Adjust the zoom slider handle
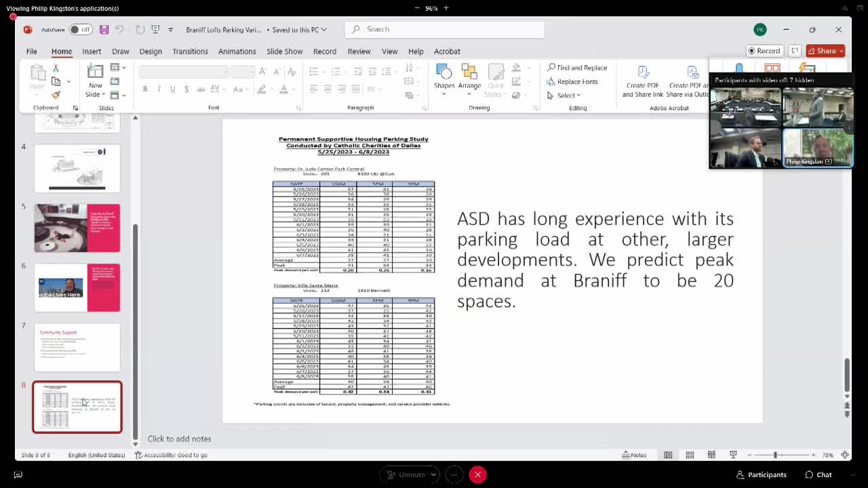 click(x=775, y=455)
